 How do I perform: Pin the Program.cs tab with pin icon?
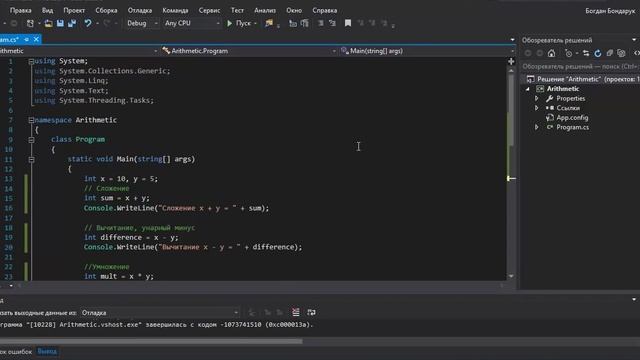(x=27, y=39)
